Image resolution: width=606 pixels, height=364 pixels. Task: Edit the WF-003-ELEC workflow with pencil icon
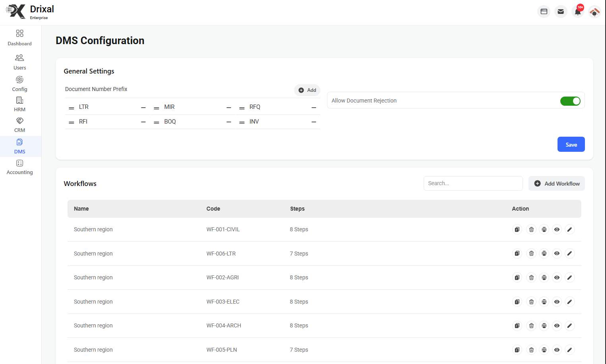coord(569,302)
